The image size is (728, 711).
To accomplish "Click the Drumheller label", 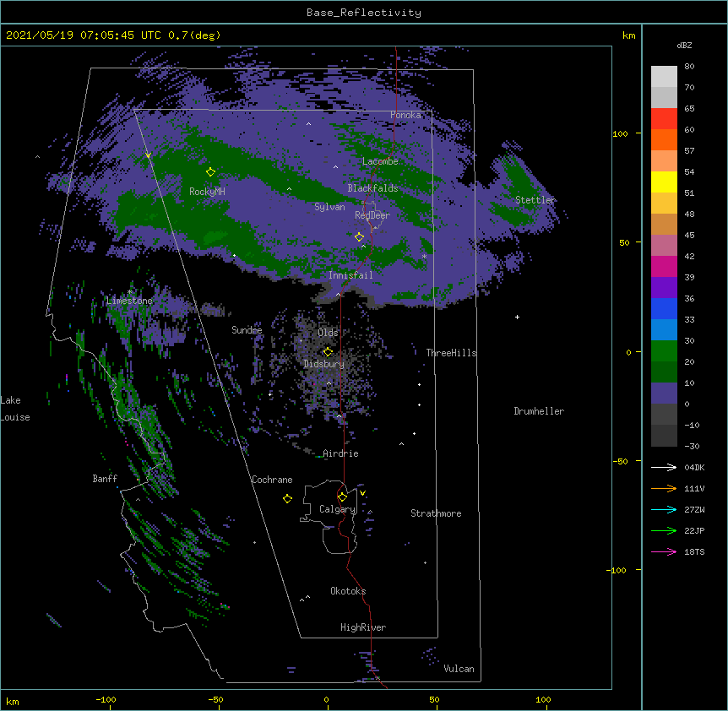I will (x=539, y=411).
